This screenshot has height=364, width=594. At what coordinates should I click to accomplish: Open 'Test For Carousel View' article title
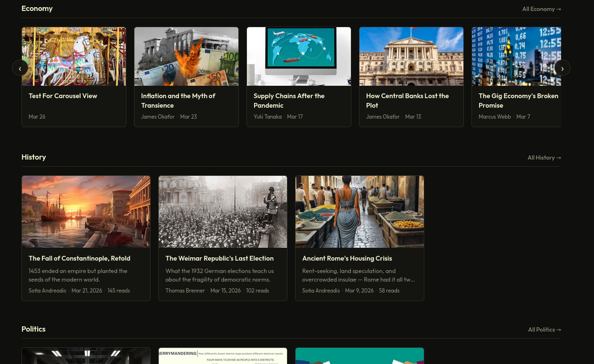[x=63, y=96]
